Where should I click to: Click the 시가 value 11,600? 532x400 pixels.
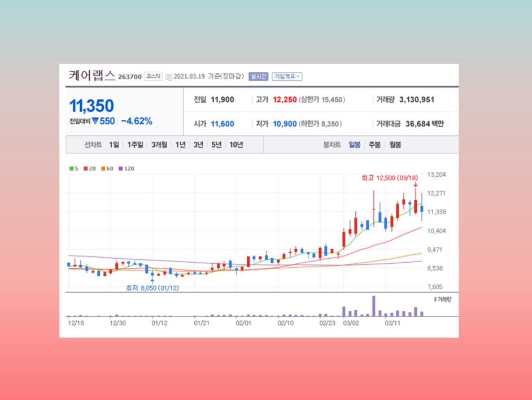click(x=223, y=124)
